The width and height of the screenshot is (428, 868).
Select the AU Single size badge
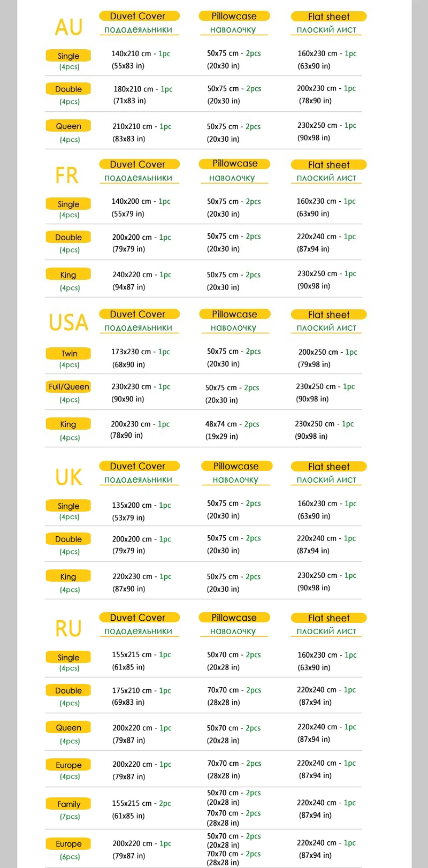(68, 56)
